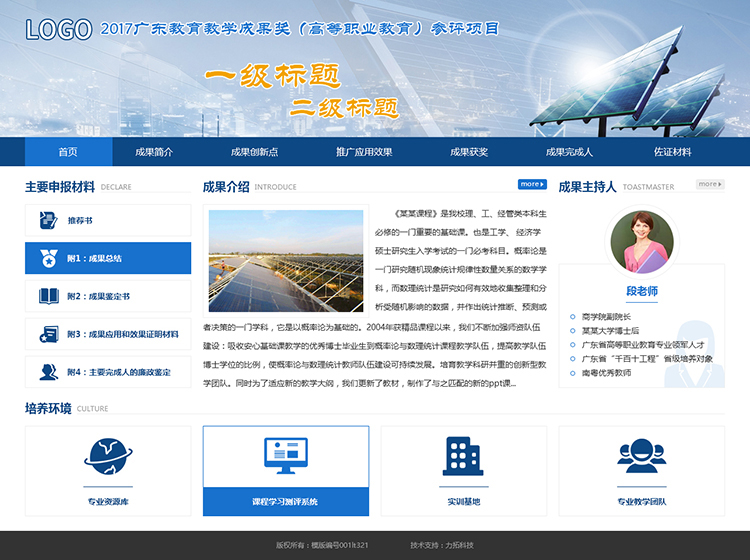Click the scroll icon beside 附3

[48, 334]
